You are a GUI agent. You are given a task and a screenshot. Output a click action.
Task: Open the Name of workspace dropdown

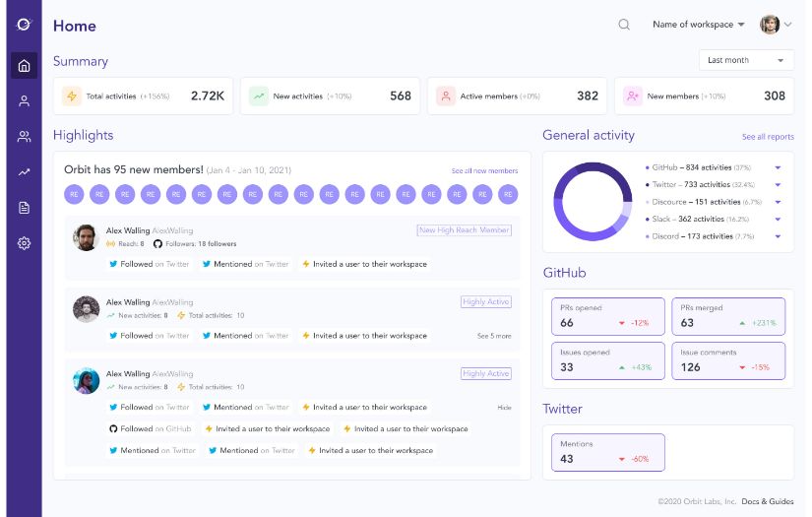(698, 25)
